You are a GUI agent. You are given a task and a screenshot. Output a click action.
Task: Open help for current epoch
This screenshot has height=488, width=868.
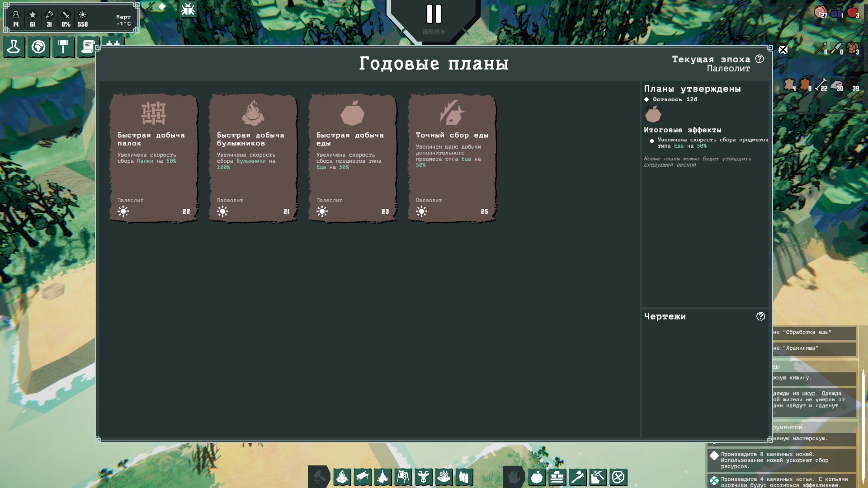[x=759, y=59]
